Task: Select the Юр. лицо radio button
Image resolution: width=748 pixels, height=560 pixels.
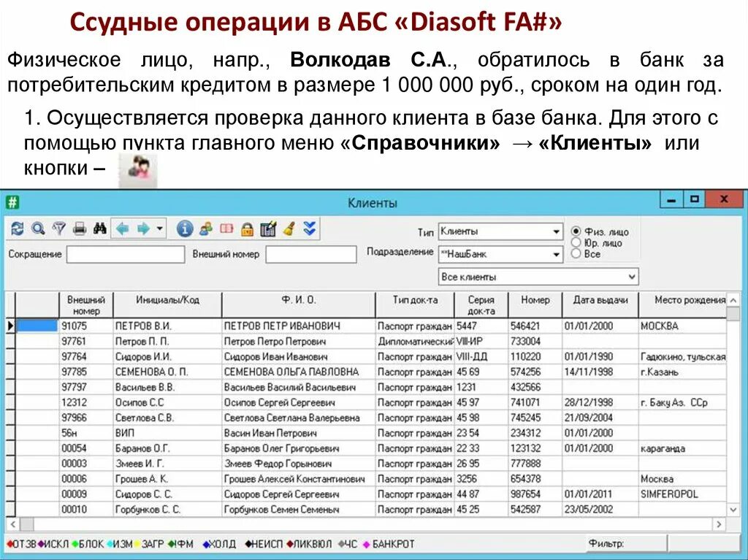Action: (576, 243)
